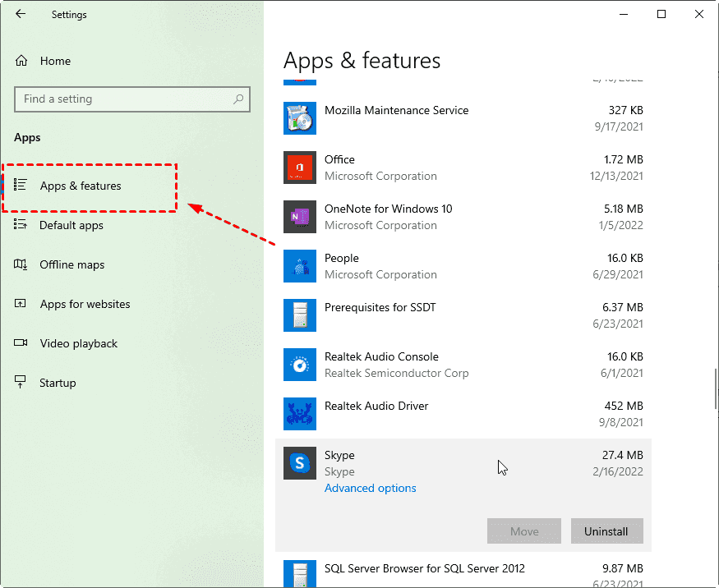Image resolution: width=719 pixels, height=588 pixels.
Task: Click the Uninstall button for Skype
Action: pos(606,531)
